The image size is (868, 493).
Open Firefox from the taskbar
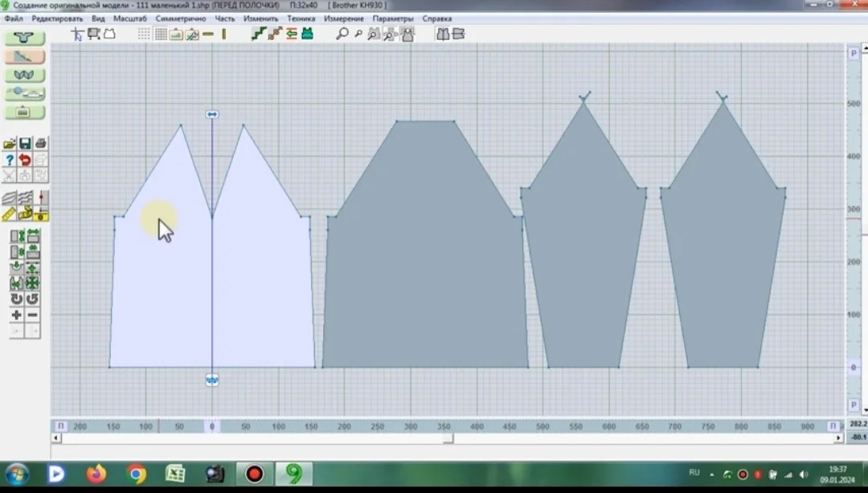click(x=96, y=475)
